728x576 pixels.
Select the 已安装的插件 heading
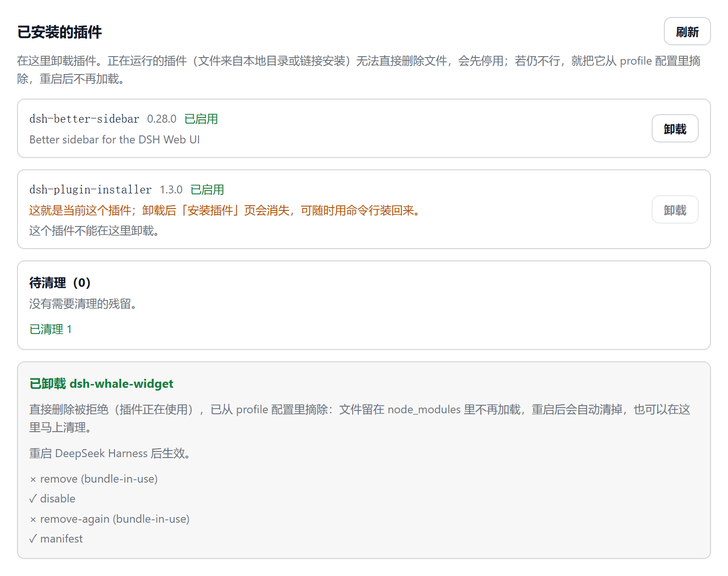point(59,32)
